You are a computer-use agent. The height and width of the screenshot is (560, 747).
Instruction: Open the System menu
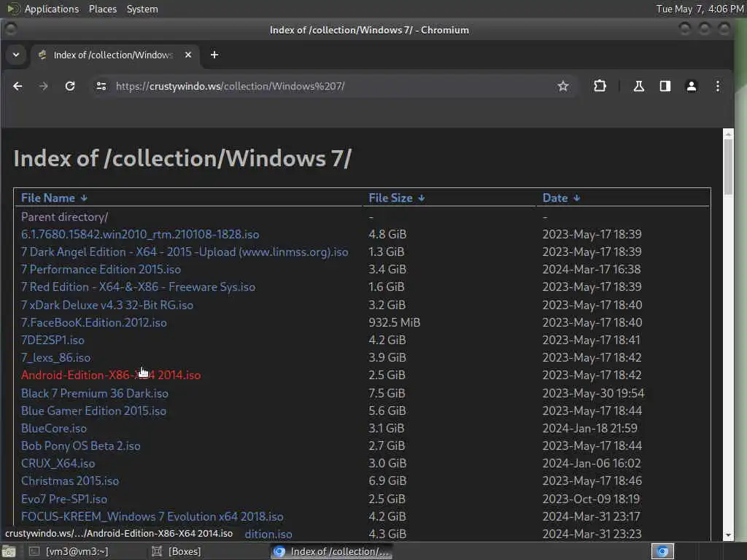pyautogui.click(x=142, y=9)
